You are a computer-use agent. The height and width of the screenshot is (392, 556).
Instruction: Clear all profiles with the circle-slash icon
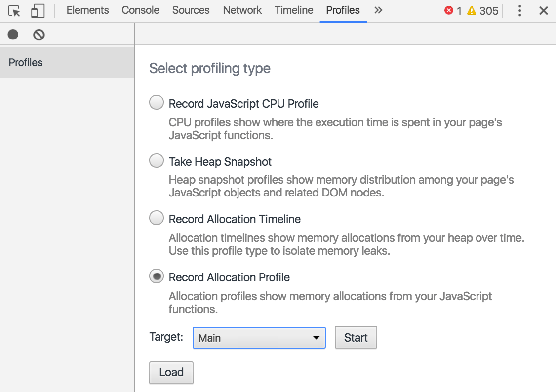click(x=39, y=34)
